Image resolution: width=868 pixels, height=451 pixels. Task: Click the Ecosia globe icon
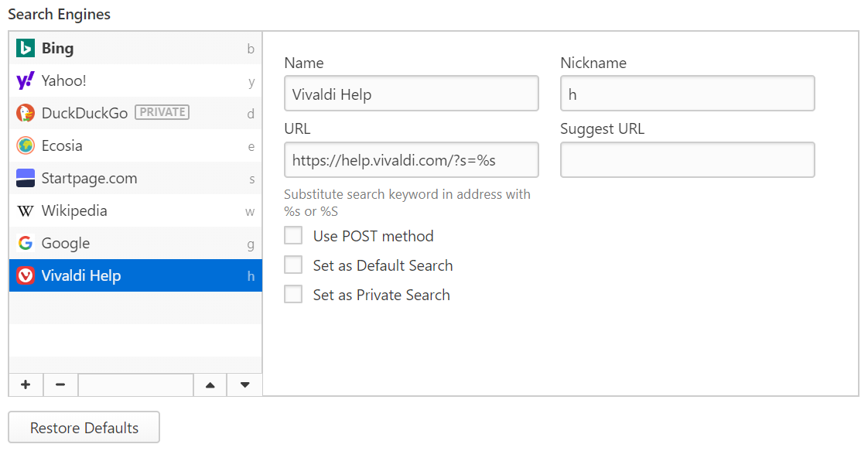coord(26,145)
